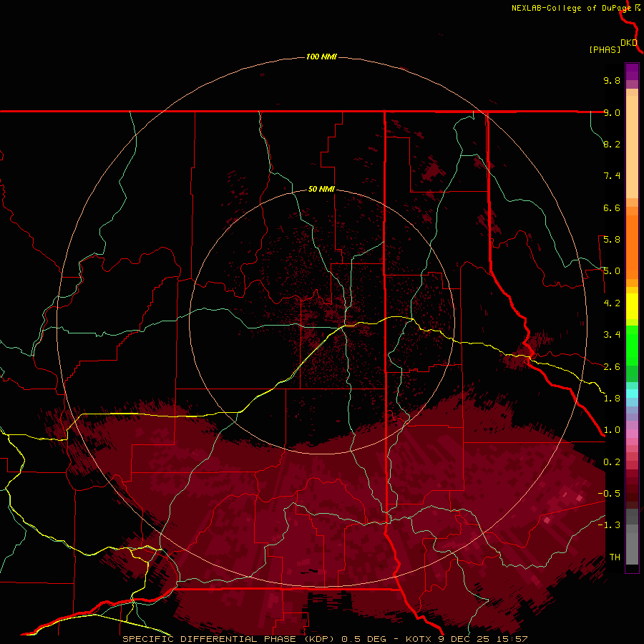The height and width of the screenshot is (644, 644).
Task: Click the 1.0 scale label
Action: (612, 430)
